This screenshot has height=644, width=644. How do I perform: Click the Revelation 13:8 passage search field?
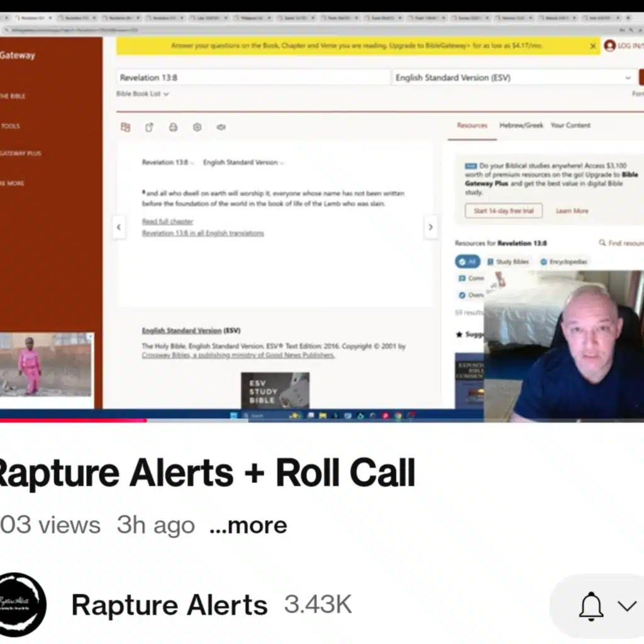[x=253, y=77]
